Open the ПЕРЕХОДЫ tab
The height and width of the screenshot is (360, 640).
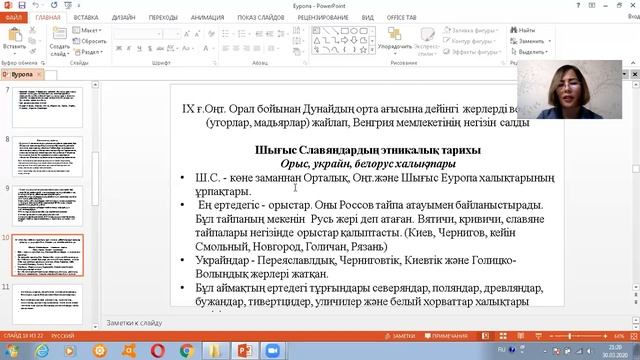tap(163, 18)
